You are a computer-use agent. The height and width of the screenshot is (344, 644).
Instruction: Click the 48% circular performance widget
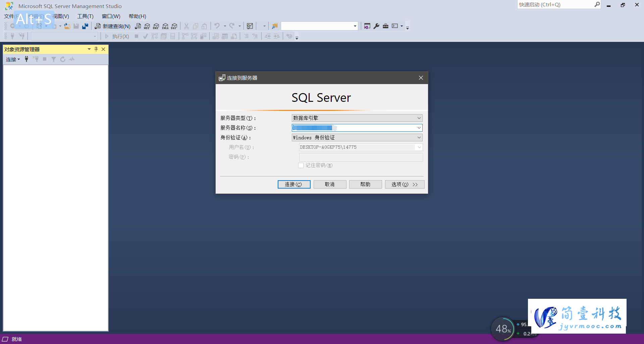[x=503, y=329]
